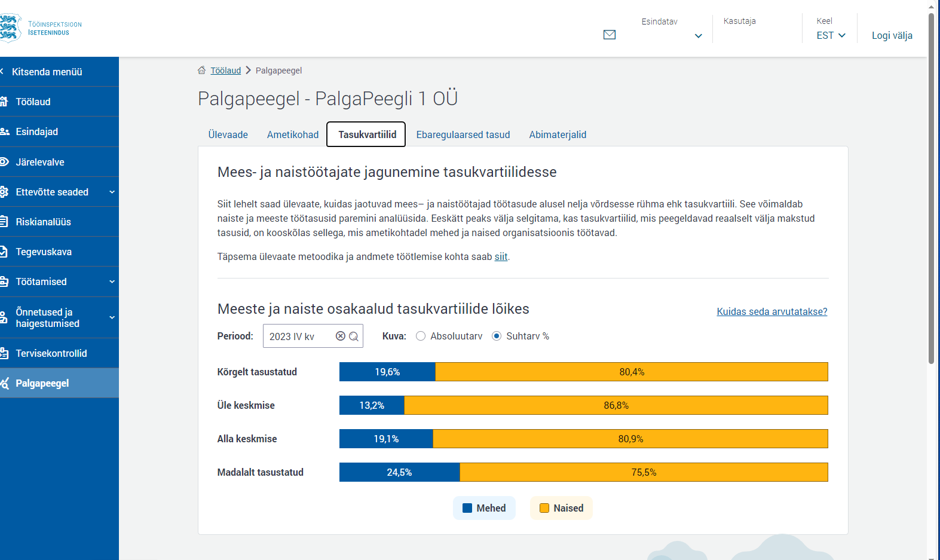Open Järelevalve in the sidebar menu
Viewport: 940px width, 560px height.
[x=59, y=162]
